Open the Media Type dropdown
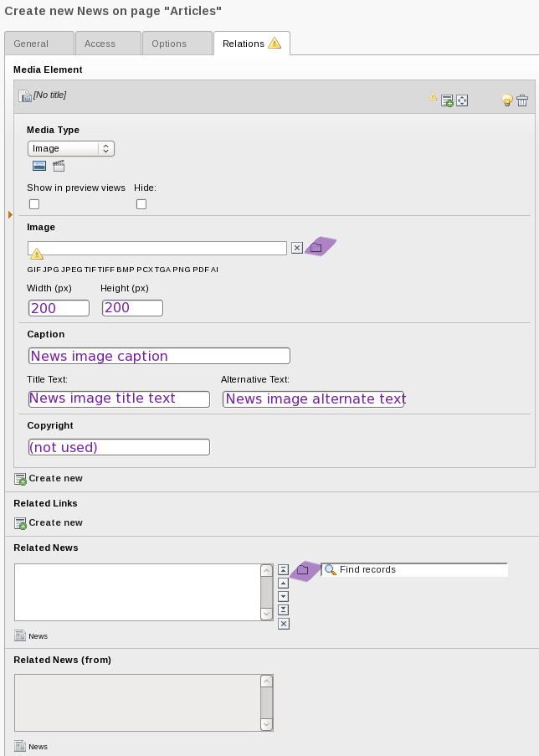 pyautogui.click(x=71, y=148)
